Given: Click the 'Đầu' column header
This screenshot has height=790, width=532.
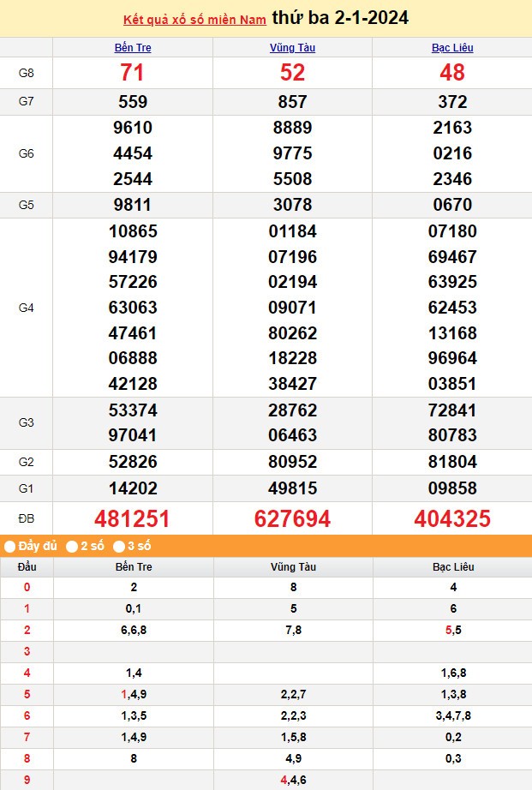Looking at the screenshot, I should pyautogui.click(x=27, y=567).
